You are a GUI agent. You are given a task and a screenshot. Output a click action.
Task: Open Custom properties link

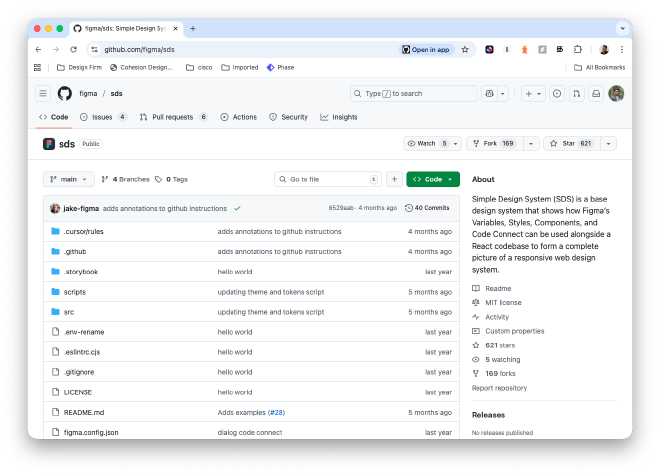coord(508,331)
